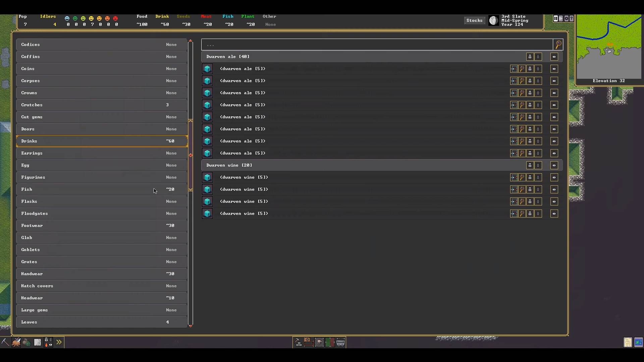This screenshot has width=644, height=362.
Task: Toggle forbid lock on Dwarven wine group
Action: (530, 165)
